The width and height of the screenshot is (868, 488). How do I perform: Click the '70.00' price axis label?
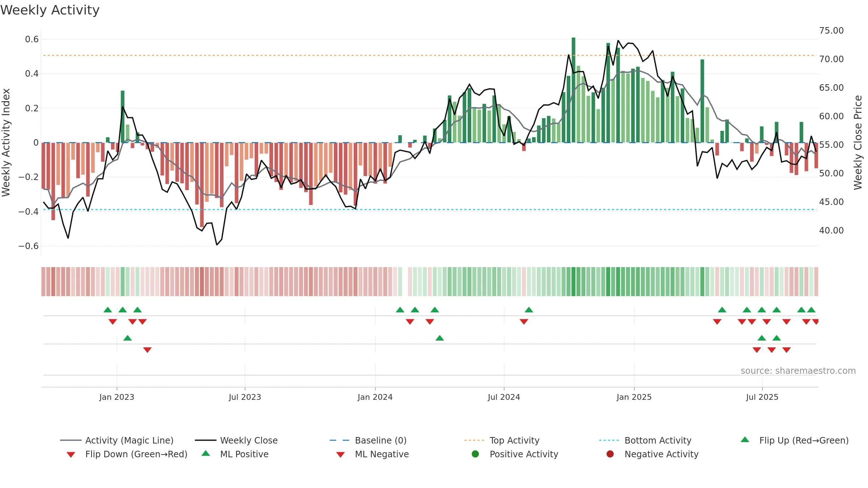tap(831, 59)
